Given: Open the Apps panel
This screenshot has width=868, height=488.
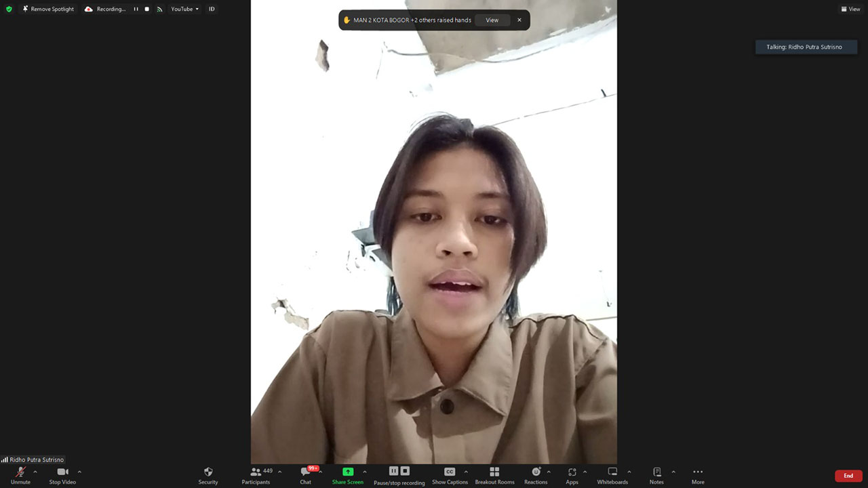Looking at the screenshot, I should click(572, 475).
